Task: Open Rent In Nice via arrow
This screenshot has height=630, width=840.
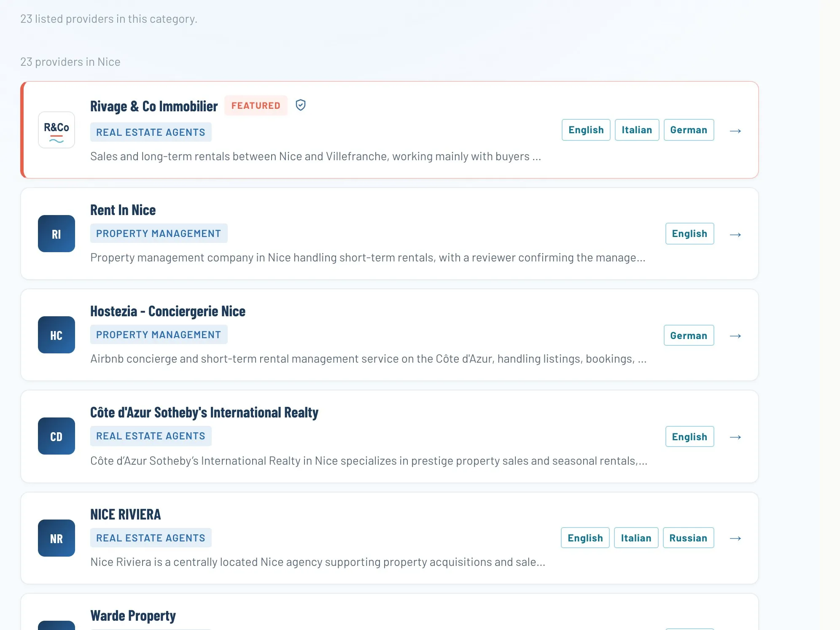Action: pyautogui.click(x=735, y=234)
